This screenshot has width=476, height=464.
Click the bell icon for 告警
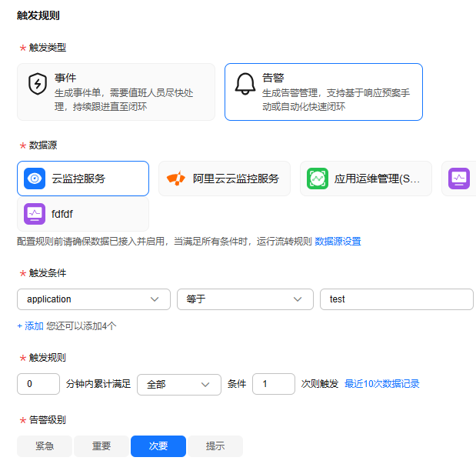tap(245, 84)
